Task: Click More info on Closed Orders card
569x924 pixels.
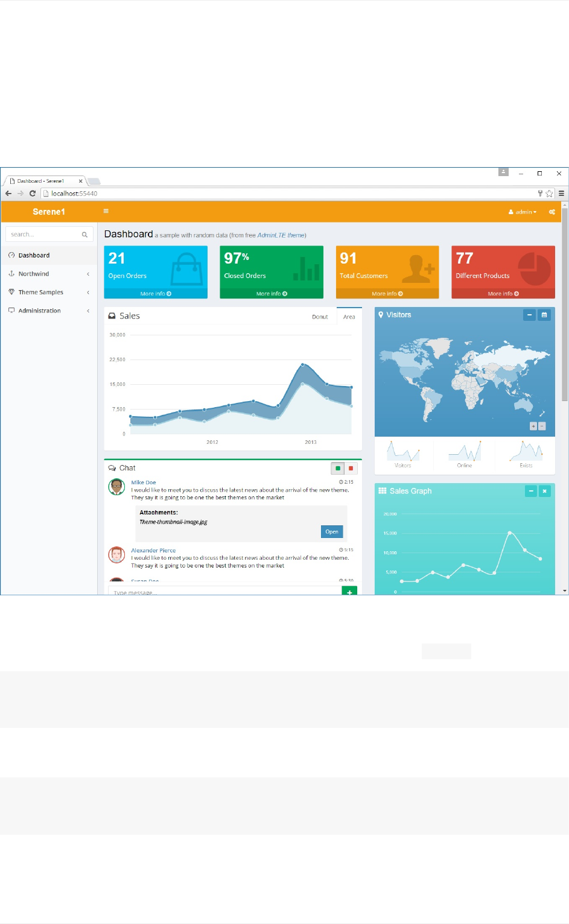Action: (272, 294)
